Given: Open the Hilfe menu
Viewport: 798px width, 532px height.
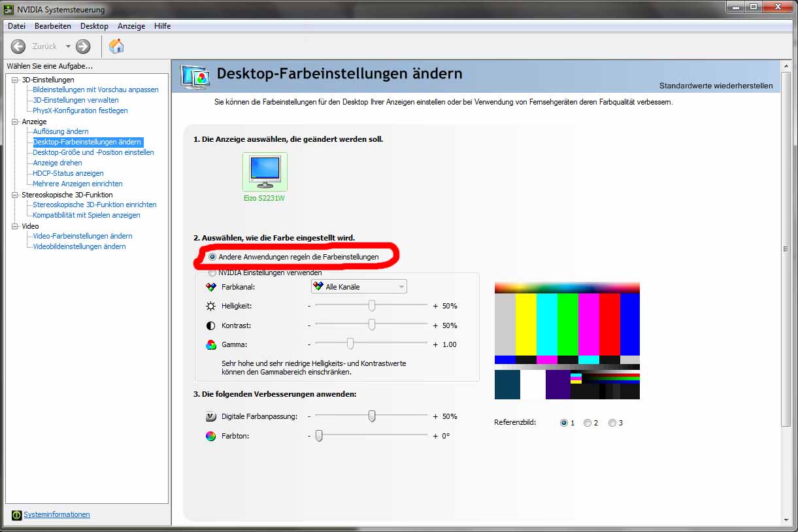Looking at the screenshot, I should pyautogui.click(x=162, y=26).
